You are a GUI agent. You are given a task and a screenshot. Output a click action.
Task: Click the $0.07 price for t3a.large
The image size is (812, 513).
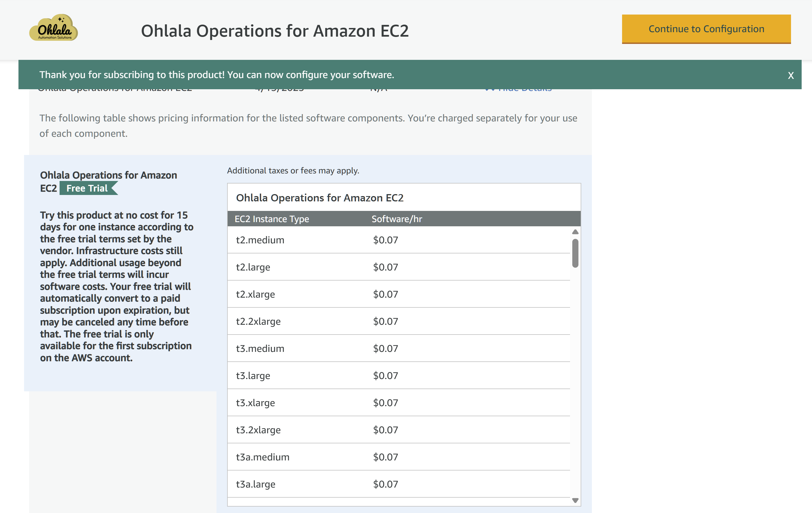point(385,484)
